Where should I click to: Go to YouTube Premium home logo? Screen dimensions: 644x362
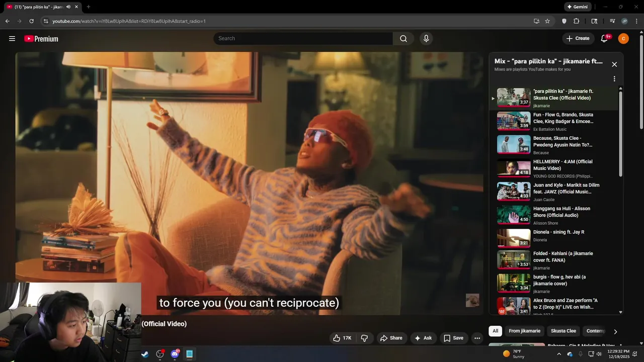click(x=41, y=39)
